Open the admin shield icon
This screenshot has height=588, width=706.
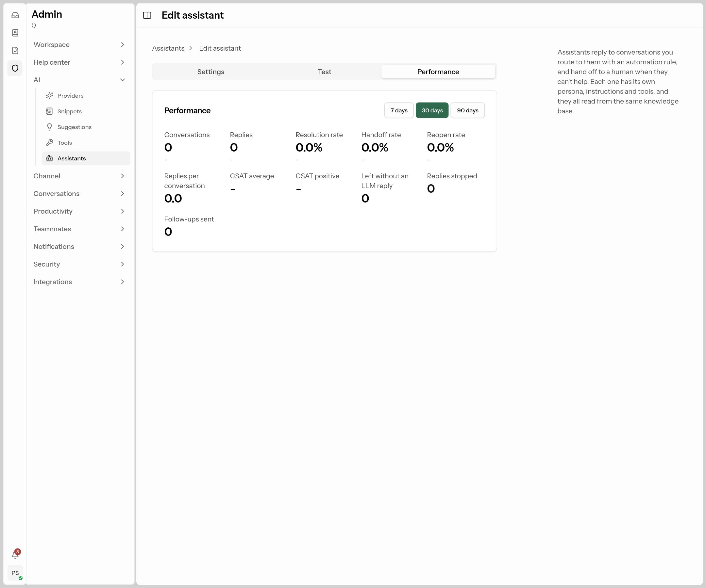pyautogui.click(x=15, y=68)
